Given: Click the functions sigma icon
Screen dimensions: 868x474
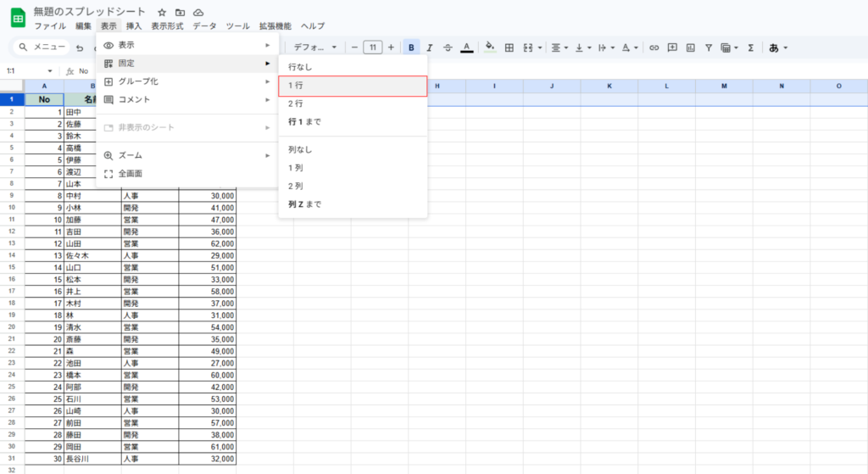Looking at the screenshot, I should [750, 47].
